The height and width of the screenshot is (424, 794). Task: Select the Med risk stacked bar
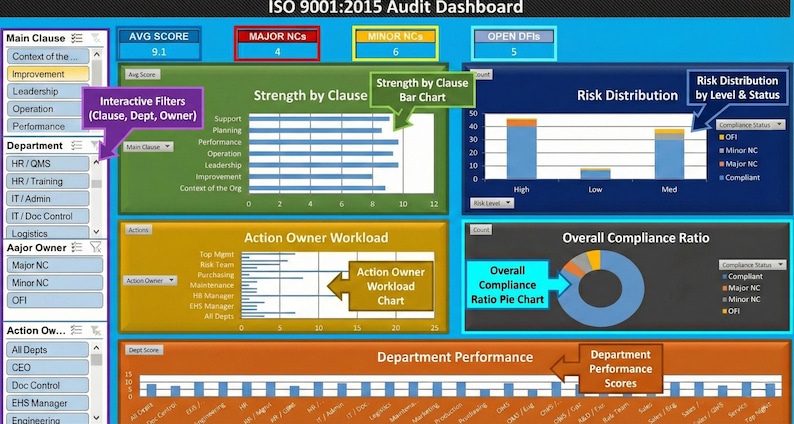click(x=669, y=154)
